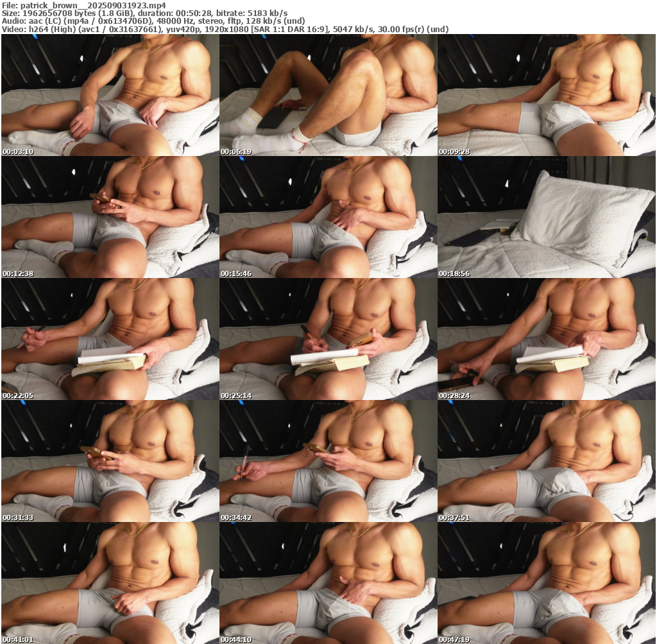This screenshot has width=657, height=644.
Task: Open the thumbnail stamped 00:18:56
Action: pyautogui.click(x=547, y=217)
